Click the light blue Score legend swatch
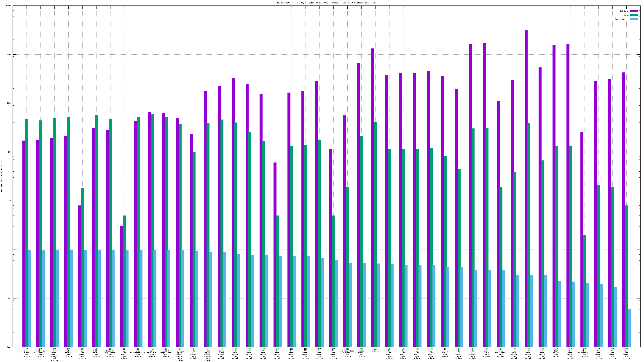This screenshot has width=644, height=362. click(x=634, y=19)
